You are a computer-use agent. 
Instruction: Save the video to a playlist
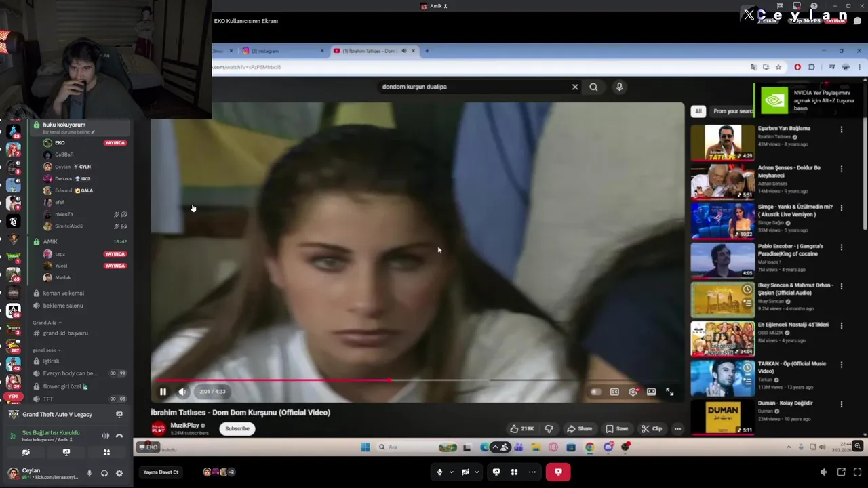click(x=616, y=428)
